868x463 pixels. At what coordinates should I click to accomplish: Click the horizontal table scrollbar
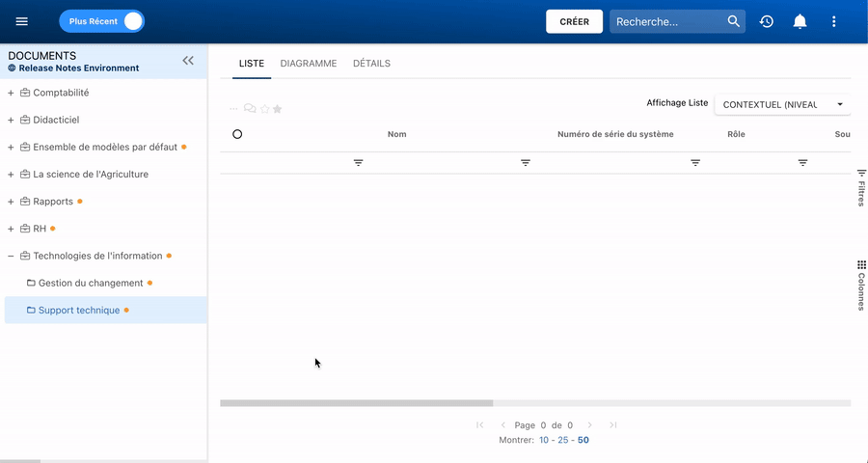tap(357, 403)
